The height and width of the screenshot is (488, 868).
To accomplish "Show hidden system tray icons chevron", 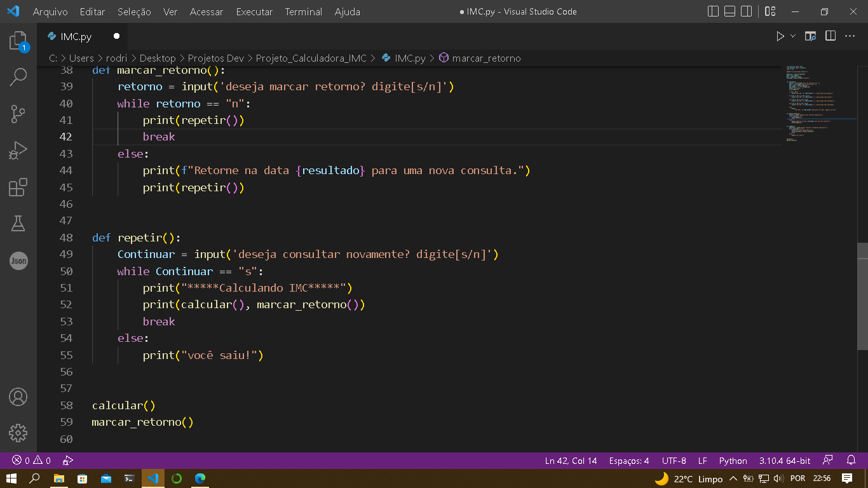I will (x=733, y=478).
